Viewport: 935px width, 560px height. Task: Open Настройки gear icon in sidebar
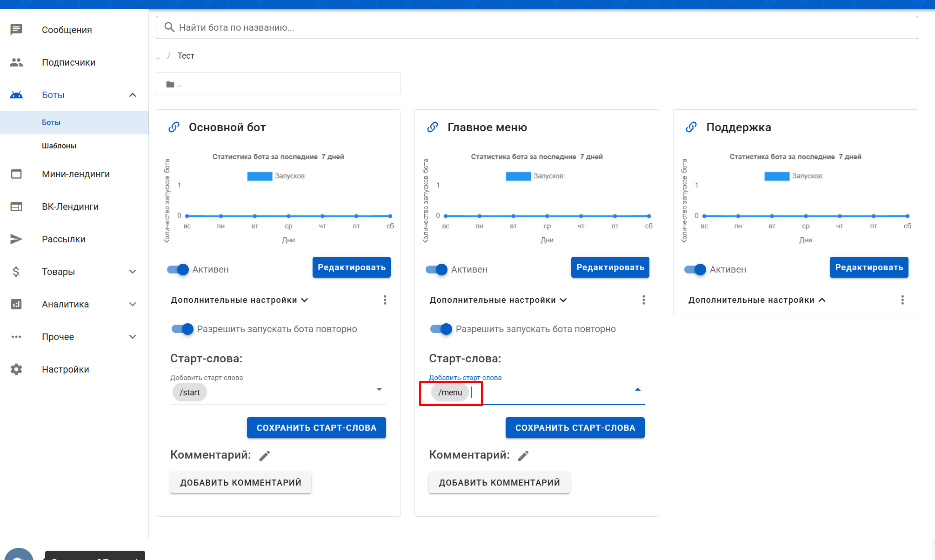(x=16, y=369)
